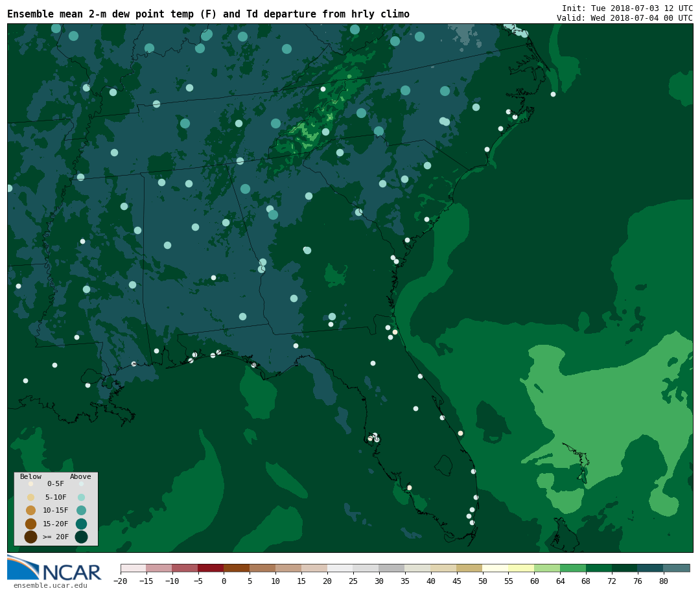Select the 60 to 64 light green swatch
The height and width of the screenshot is (593, 700).
[547, 568]
